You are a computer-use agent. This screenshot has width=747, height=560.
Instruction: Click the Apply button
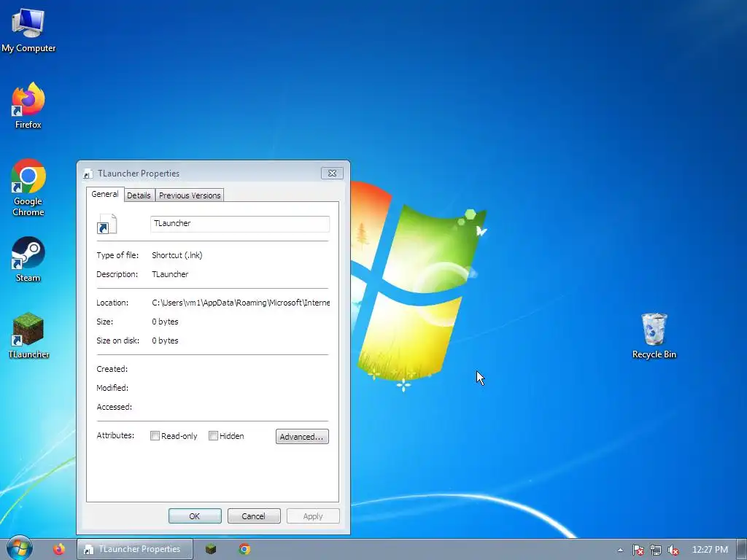coord(313,516)
